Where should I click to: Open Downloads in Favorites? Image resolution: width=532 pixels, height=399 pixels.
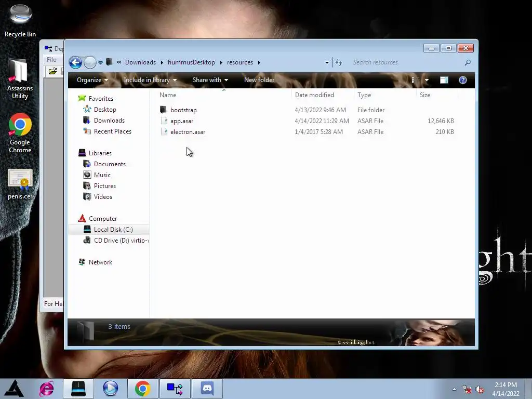point(109,121)
